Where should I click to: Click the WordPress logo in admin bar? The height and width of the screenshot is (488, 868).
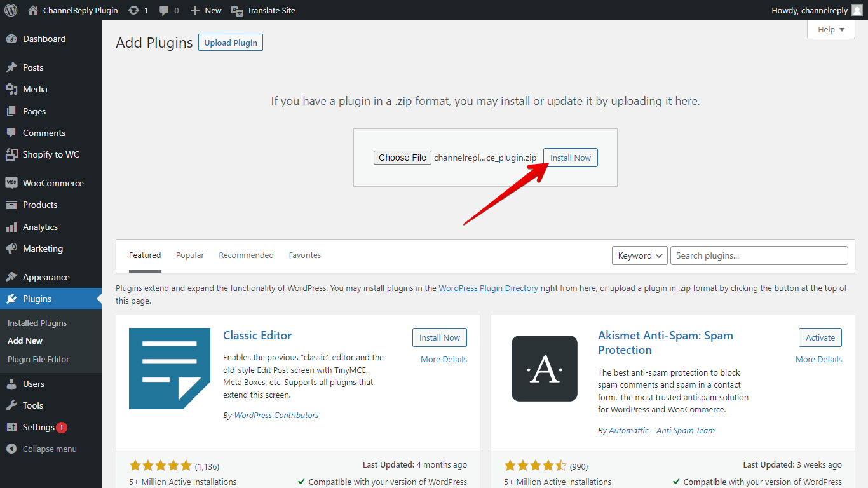click(11, 10)
